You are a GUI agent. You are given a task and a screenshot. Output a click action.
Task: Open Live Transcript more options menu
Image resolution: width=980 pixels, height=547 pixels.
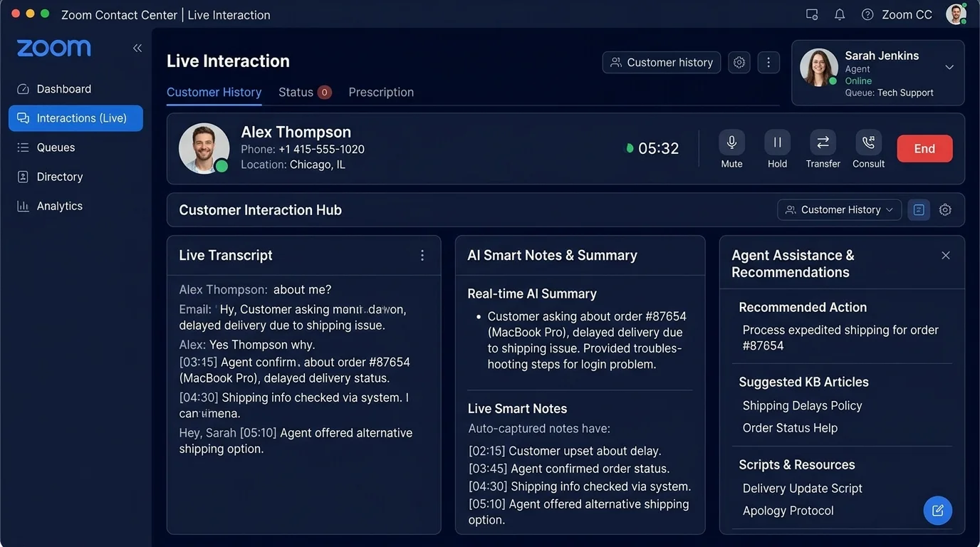pyautogui.click(x=422, y=256)
